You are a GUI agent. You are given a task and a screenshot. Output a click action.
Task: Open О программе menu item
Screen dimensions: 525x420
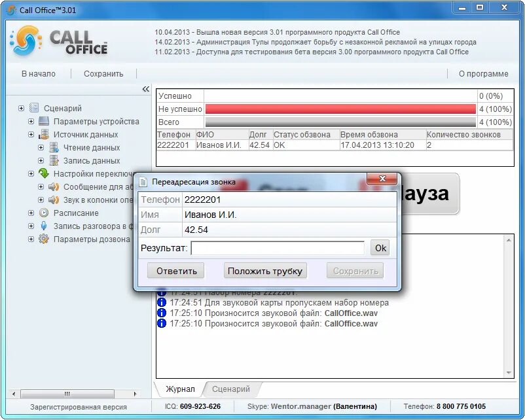(x=483, y=74)
